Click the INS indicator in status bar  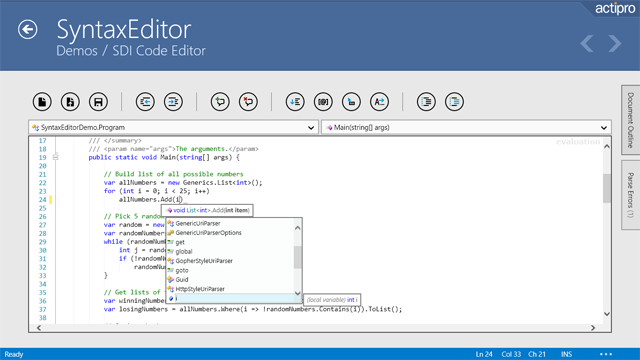pos(566,354)
